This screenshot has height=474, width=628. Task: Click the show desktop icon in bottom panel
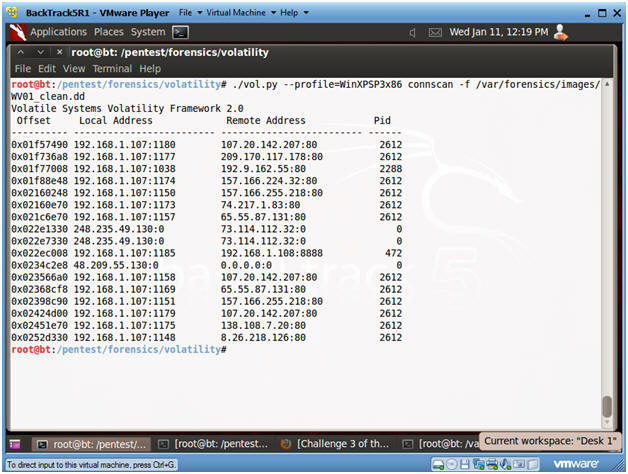(15, 444)
